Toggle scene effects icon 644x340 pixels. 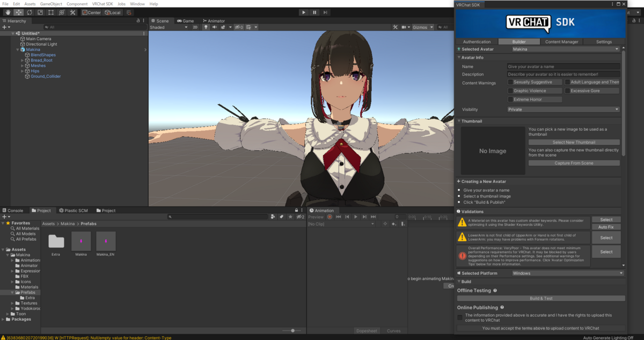coord(223,27)
